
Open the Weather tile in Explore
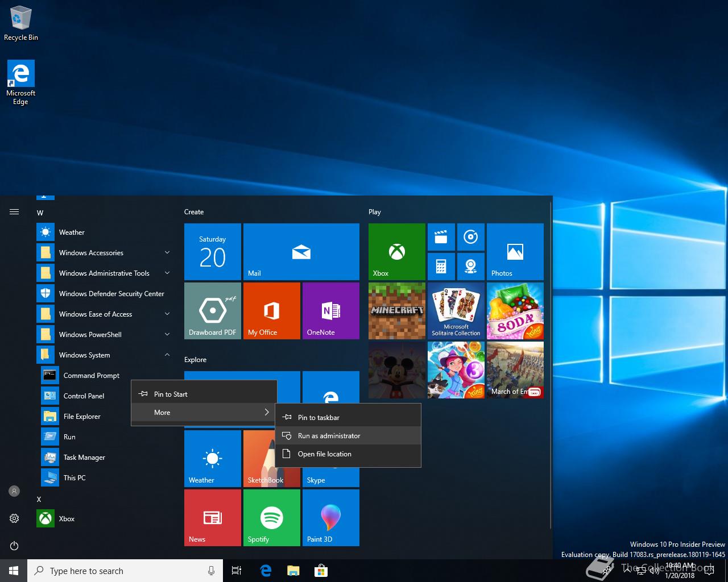pyautogui.click(x=213, y=459)
